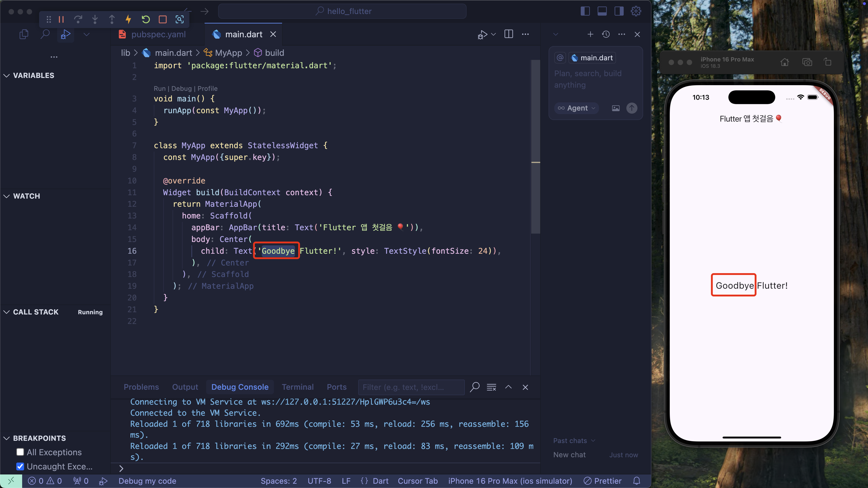Click the split editor icon
Screen dimensions: 868x488
point(508,34)
